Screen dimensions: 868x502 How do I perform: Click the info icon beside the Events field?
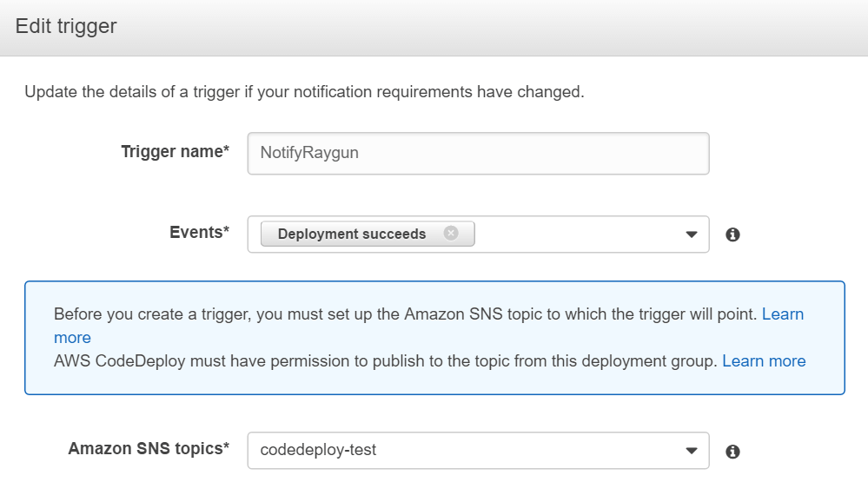coord(732,234)
